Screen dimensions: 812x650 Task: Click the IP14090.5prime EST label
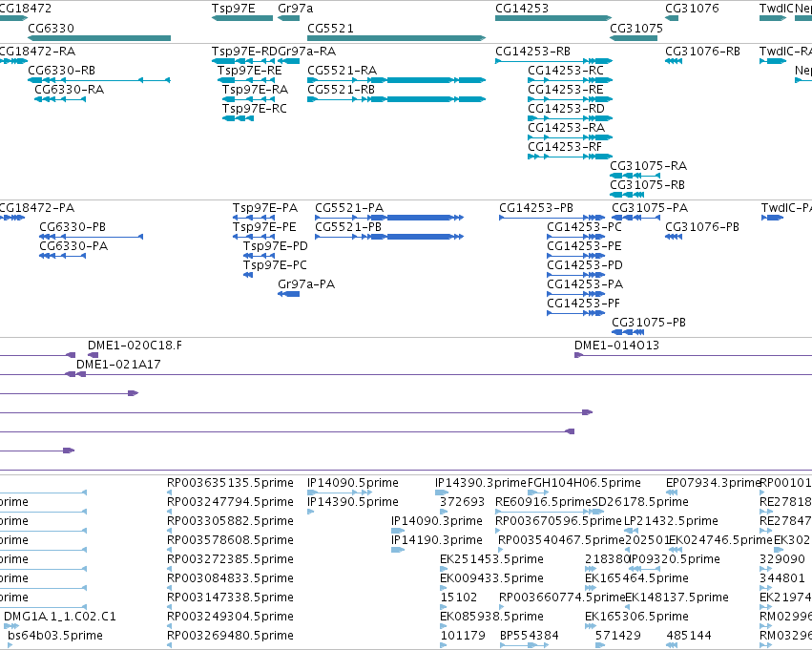353,483
